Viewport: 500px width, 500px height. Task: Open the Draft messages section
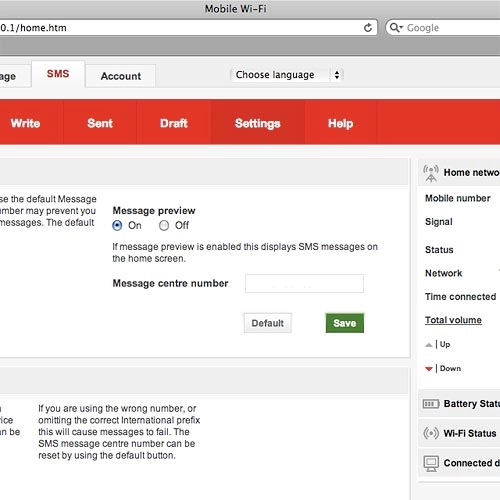point(174,123)
